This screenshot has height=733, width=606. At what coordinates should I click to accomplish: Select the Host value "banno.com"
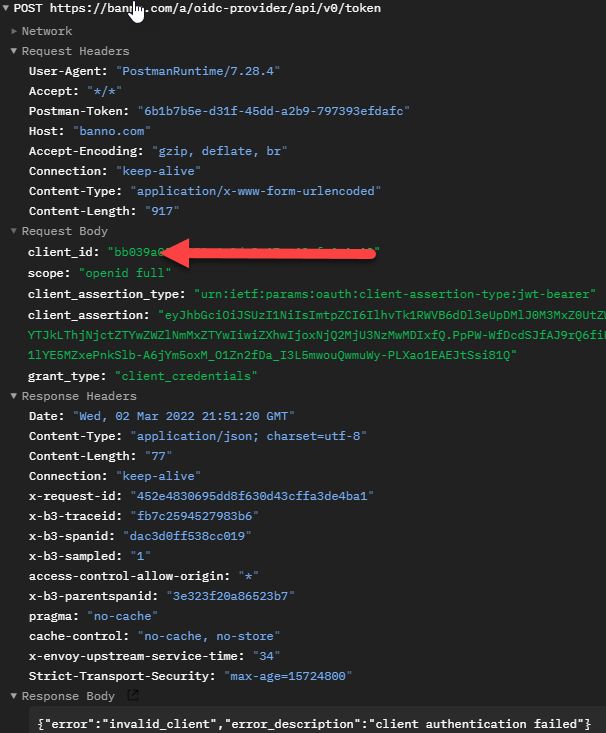point(112,131)
